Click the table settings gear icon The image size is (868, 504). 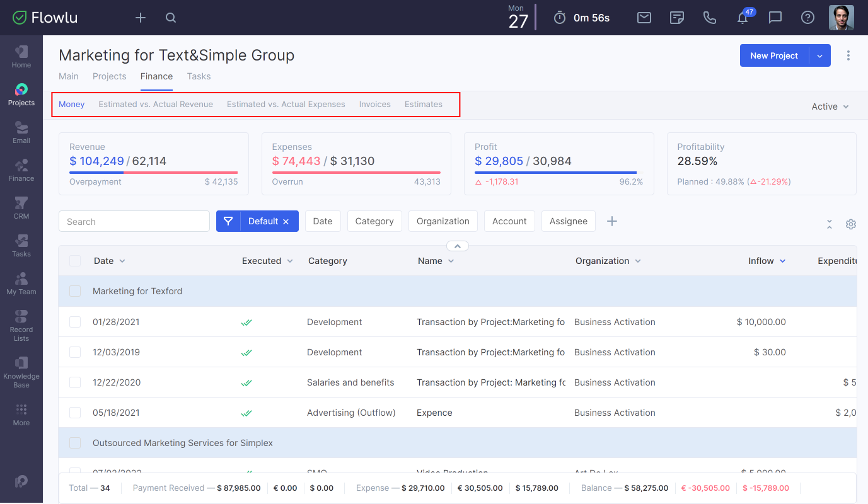pyautogui.click(x=851, y=224)
